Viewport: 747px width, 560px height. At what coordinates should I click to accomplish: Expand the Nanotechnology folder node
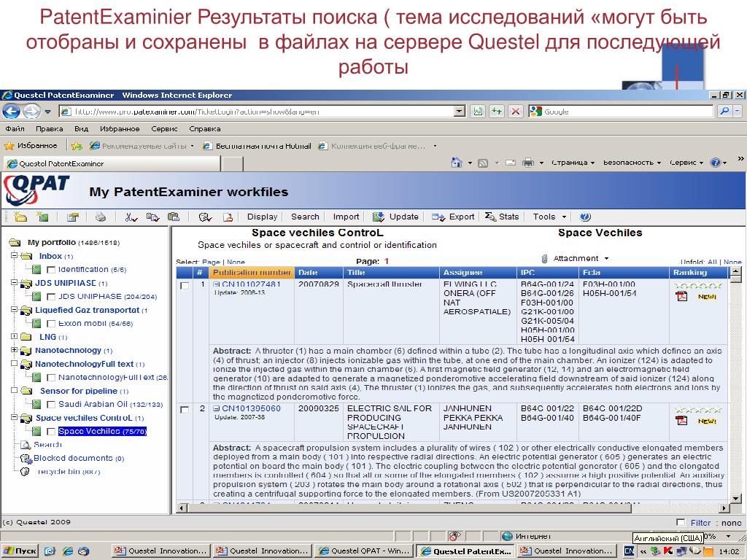15,349
